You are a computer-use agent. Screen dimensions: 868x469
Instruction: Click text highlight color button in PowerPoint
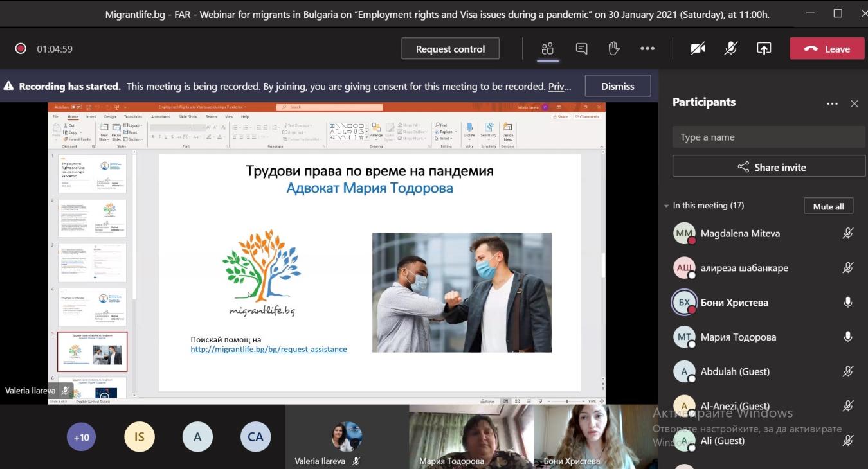(x=209, y=137)
